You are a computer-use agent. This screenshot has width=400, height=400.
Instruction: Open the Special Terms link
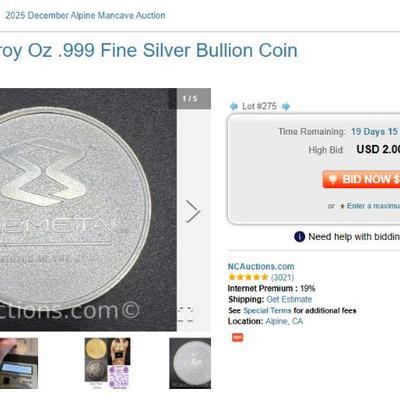(x=267, y=310)
